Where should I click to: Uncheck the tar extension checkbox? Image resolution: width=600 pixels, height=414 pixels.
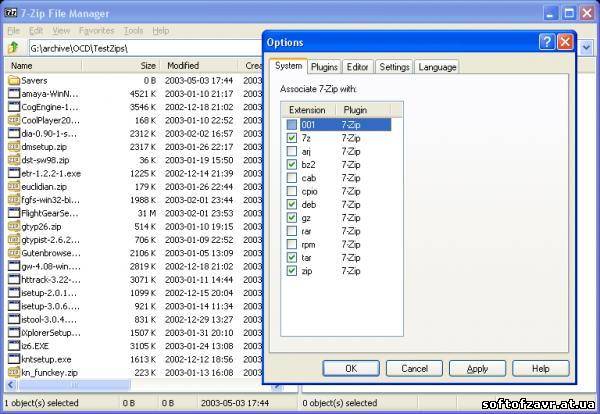click(x=292, y=258)
